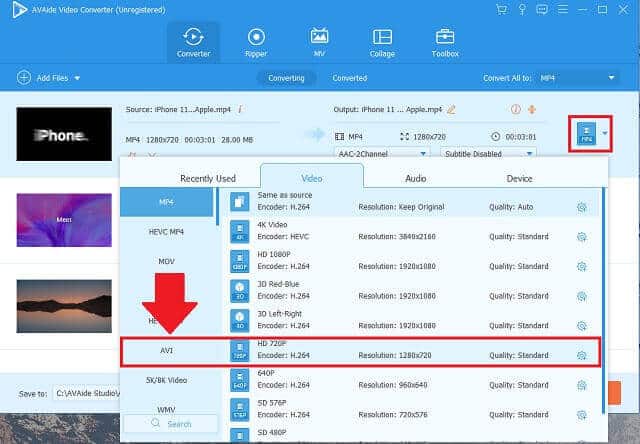Choose the 4K Video preset icon

pyautogui.click(x=240, y=231)
